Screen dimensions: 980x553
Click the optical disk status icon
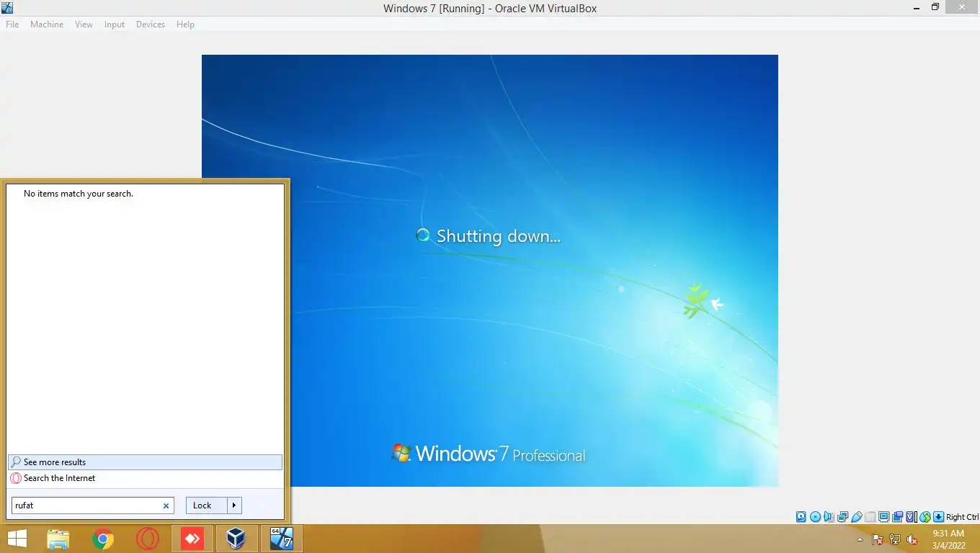tap(815, 517)
